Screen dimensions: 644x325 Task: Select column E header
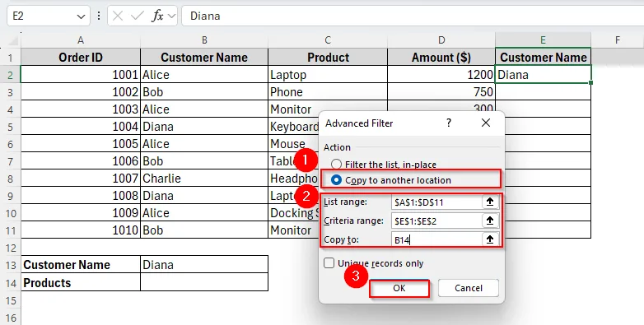(x=543, y=39)
